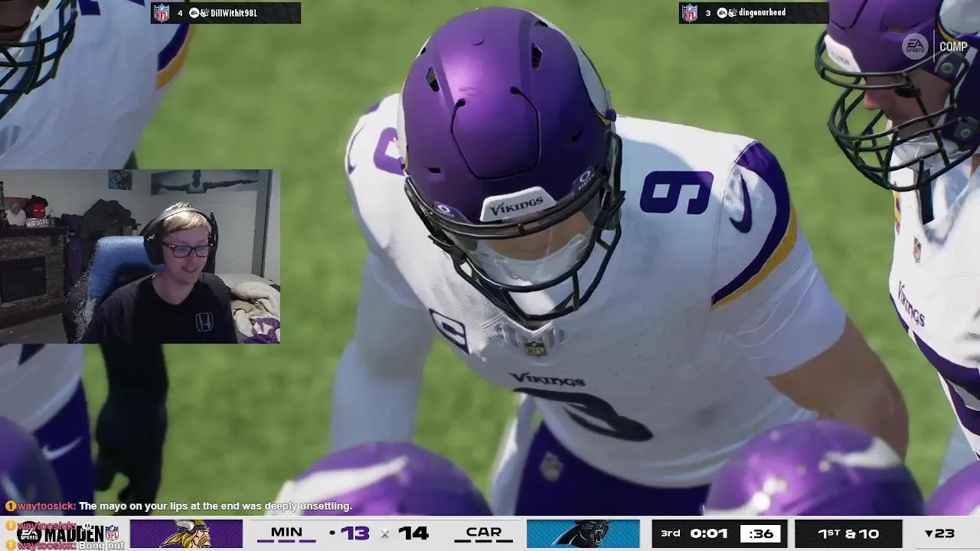
Task: Click the 'Bong nut' chat message
Action: 101,546
